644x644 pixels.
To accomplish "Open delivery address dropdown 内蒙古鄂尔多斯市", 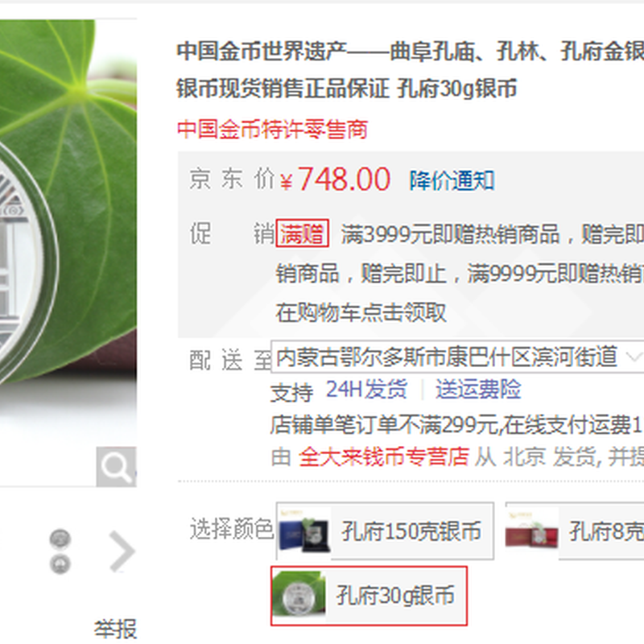I will tap(457, 357).
